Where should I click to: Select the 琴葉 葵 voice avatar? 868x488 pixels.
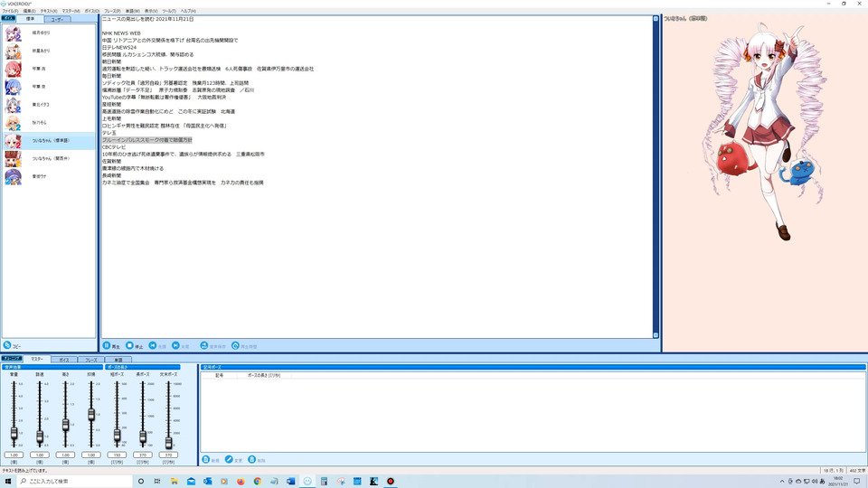click(14, 87)
